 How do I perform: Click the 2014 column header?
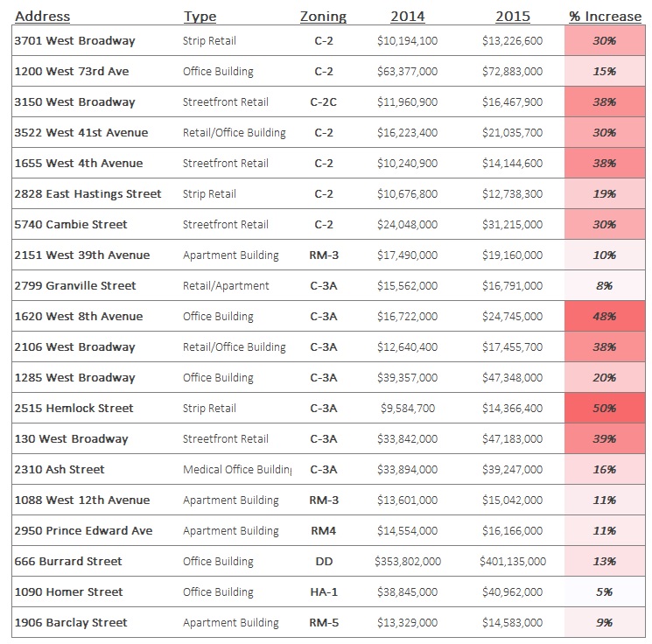pos(407,17)
